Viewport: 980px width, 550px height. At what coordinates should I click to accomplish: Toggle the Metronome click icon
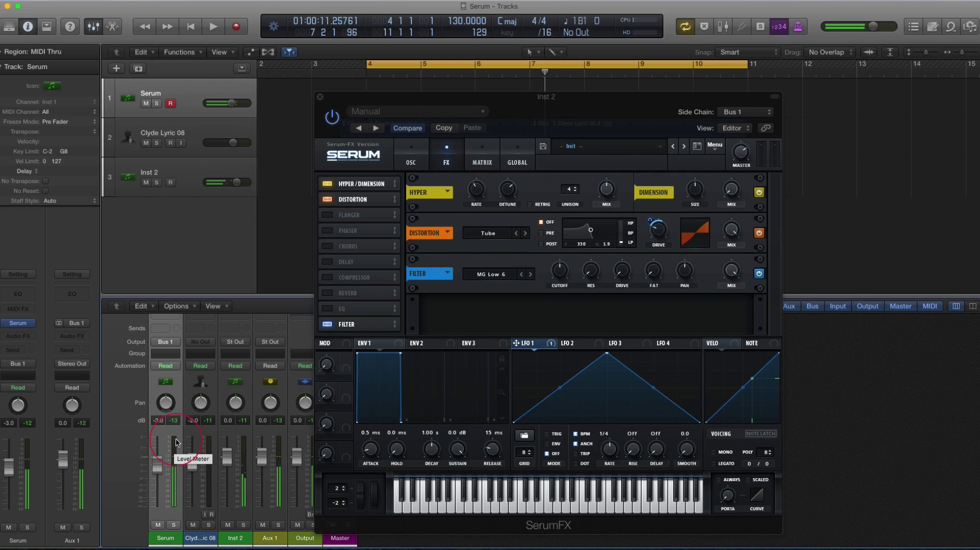pyautogui.click(x=798, y=27)
